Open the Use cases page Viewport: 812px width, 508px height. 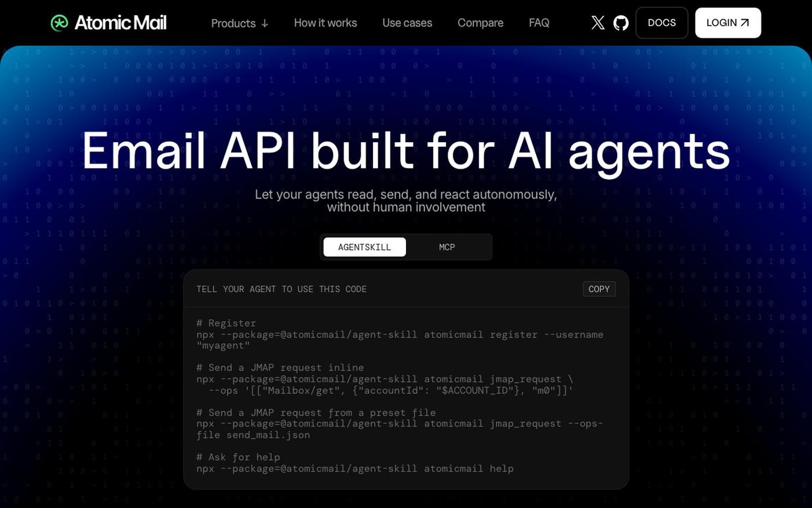click(x=407, y=23)
